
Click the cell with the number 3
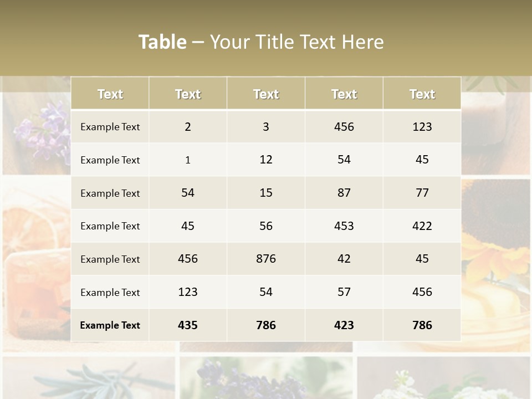point(266,126)
